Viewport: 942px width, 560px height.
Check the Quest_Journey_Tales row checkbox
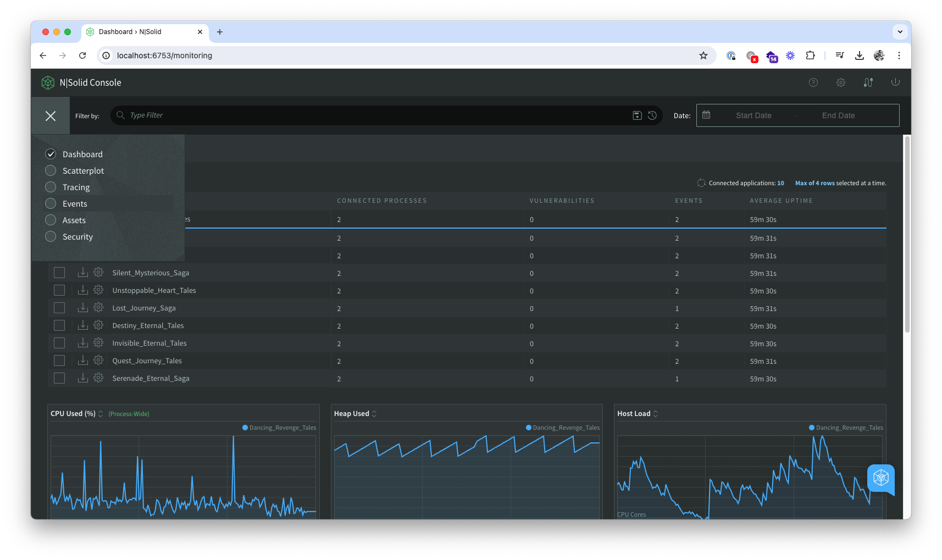pos(59,360)
